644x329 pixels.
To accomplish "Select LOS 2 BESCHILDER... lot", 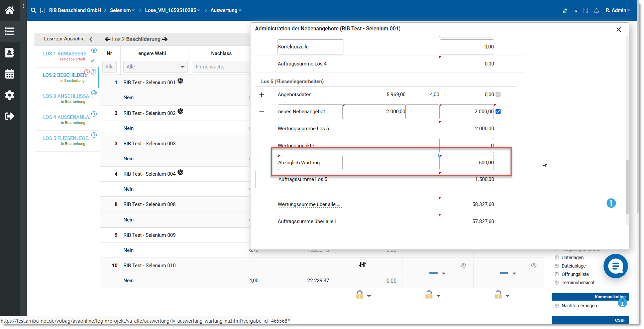I will 66,75.
